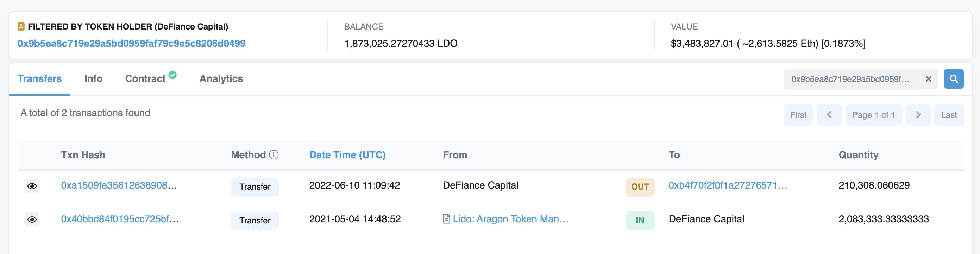Toggle the Date Time (UTC) column format
980x254 pixels.
tap(347, 155)
